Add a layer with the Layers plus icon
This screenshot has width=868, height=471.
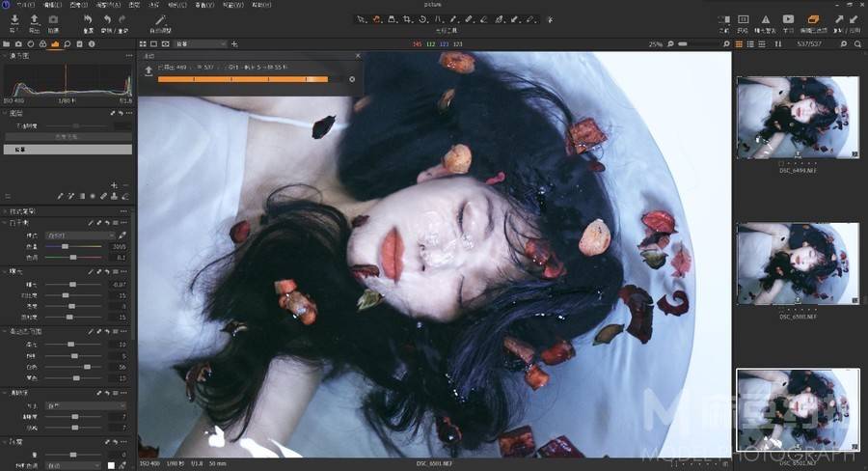tap(114, 185)
